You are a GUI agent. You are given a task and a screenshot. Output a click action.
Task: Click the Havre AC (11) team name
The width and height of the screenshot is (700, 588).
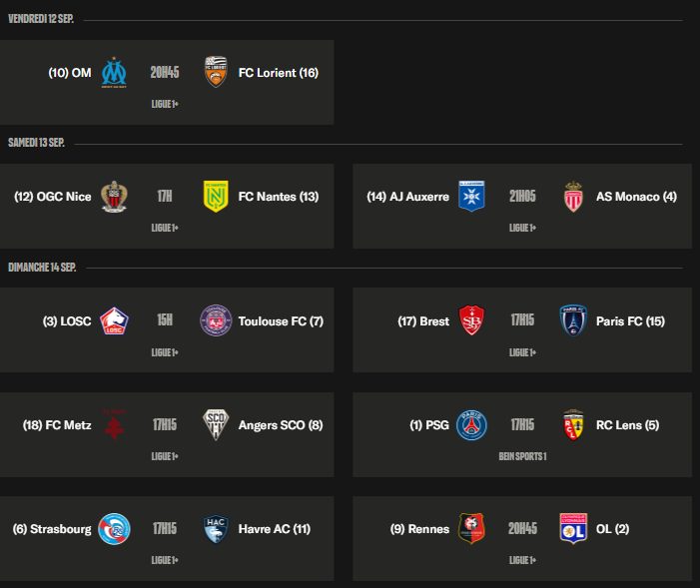pos(275,529)
